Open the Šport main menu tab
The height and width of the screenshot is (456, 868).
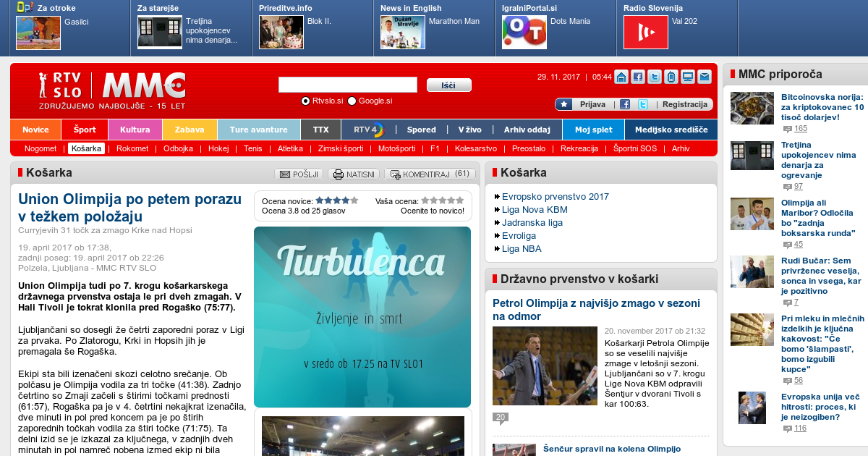coord(85,130)
